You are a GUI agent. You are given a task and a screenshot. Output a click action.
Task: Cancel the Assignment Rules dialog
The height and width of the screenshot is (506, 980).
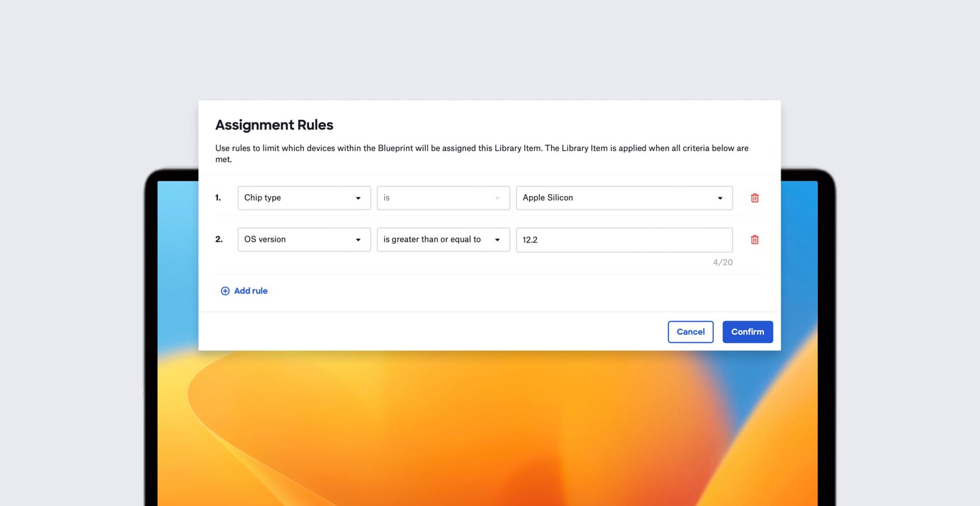click(x=691, y=331)
